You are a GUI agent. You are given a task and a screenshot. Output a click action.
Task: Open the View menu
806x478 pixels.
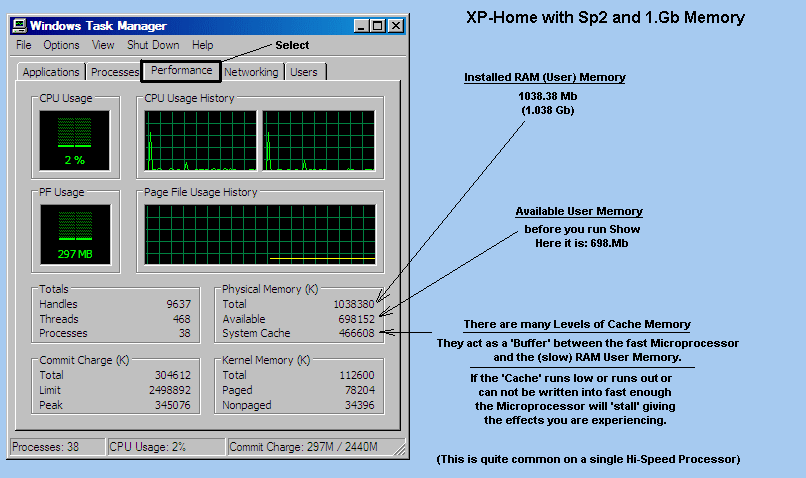click(x=103, y=45)
